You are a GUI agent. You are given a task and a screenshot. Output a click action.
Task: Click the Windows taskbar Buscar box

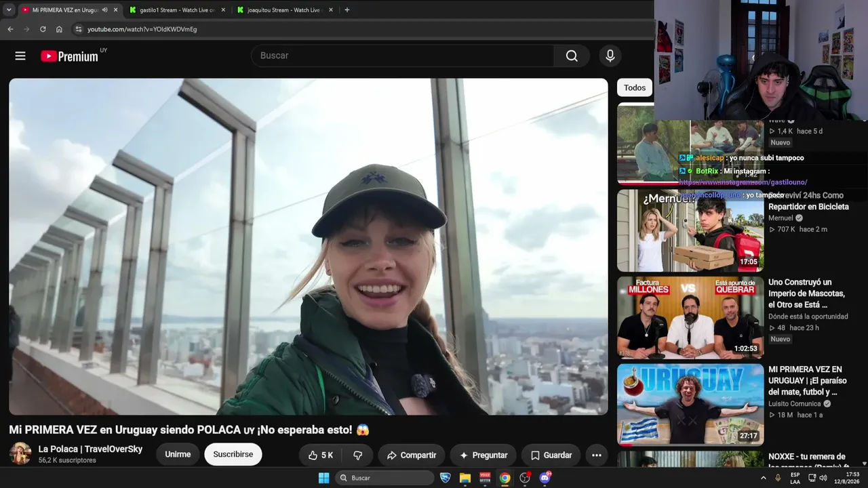click(x=384, y=478)
